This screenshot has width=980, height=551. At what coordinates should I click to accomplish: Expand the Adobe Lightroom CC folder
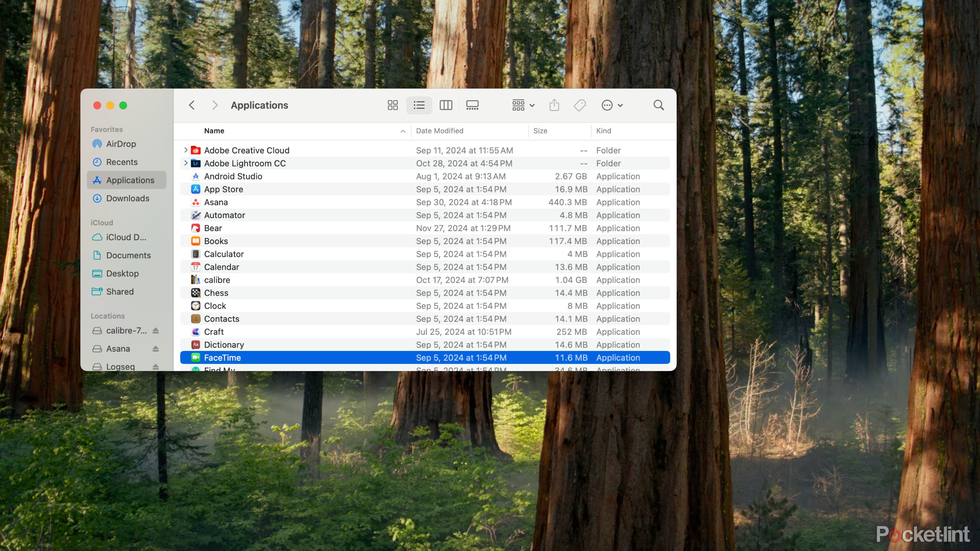pyautogui.click(x=186, y=163)
